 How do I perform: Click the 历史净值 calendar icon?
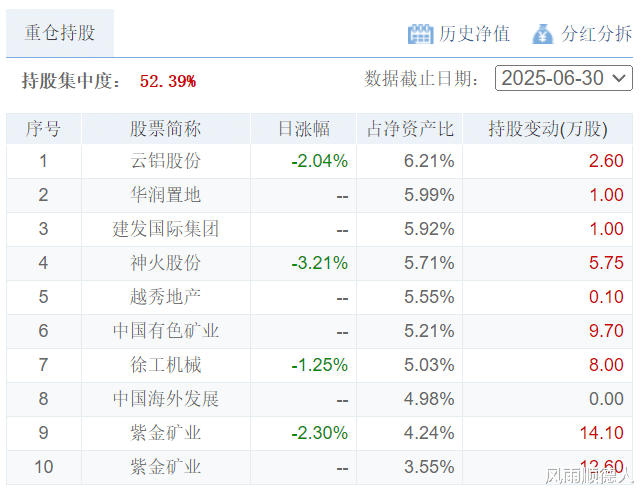click(x=420, y=34)
